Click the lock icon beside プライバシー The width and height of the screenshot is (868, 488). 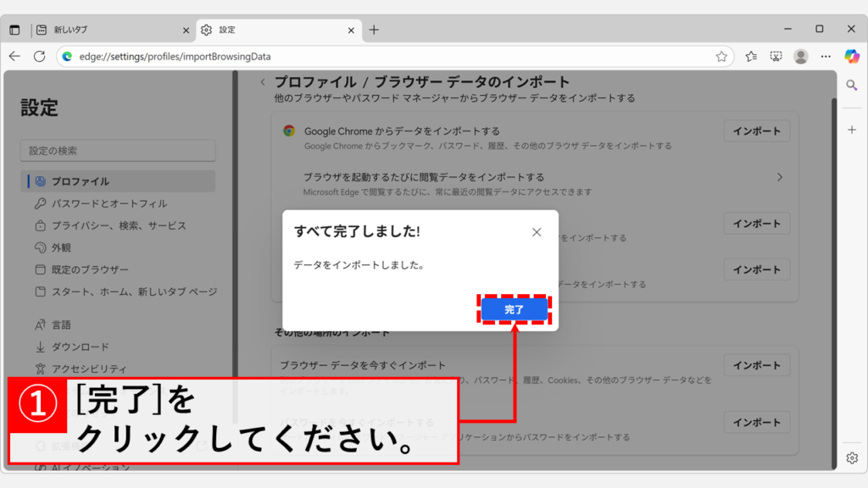pyautogui.click(x=41, y=225)
